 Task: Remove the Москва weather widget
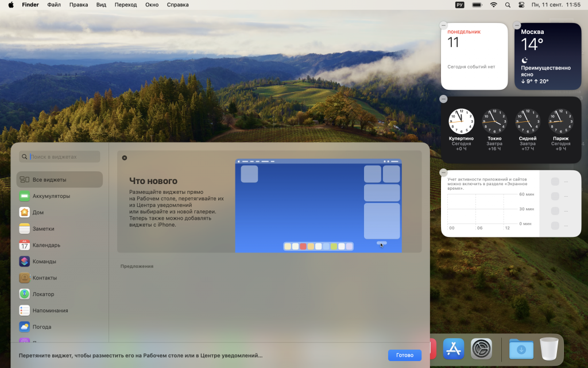point(517,25)
